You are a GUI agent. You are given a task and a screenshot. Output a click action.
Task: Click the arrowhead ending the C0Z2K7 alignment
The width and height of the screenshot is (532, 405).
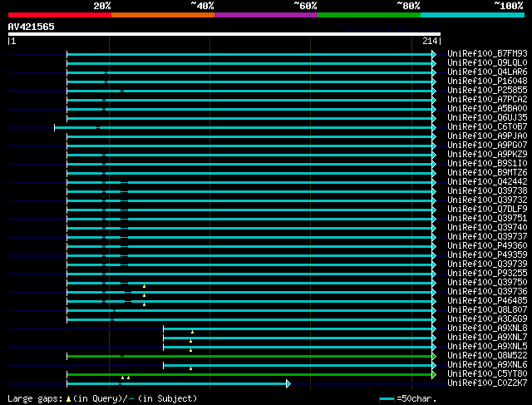tap(288, 383)
